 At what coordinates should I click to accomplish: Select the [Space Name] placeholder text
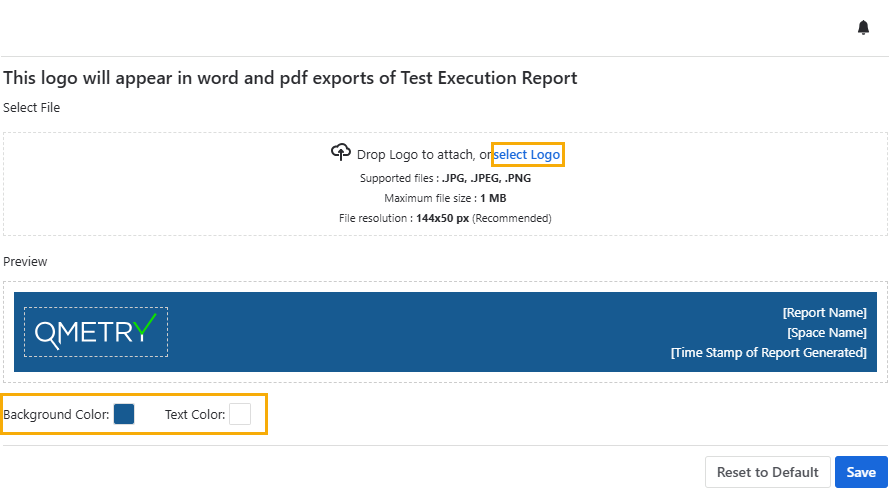(826, 332)
